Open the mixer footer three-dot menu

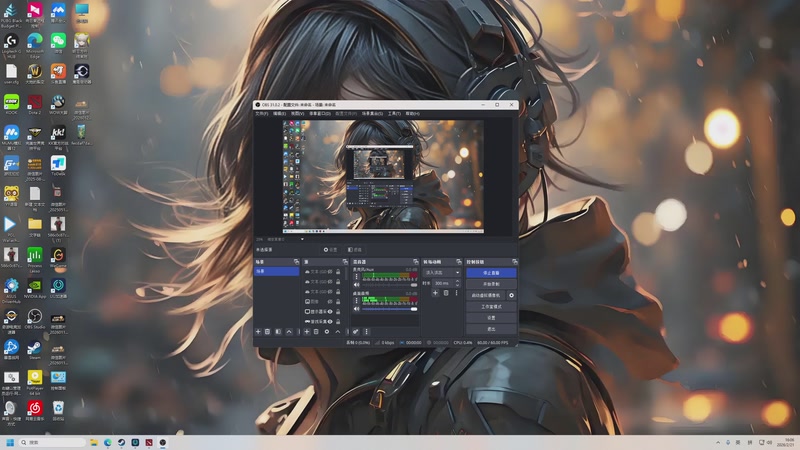tap(367, 332)
